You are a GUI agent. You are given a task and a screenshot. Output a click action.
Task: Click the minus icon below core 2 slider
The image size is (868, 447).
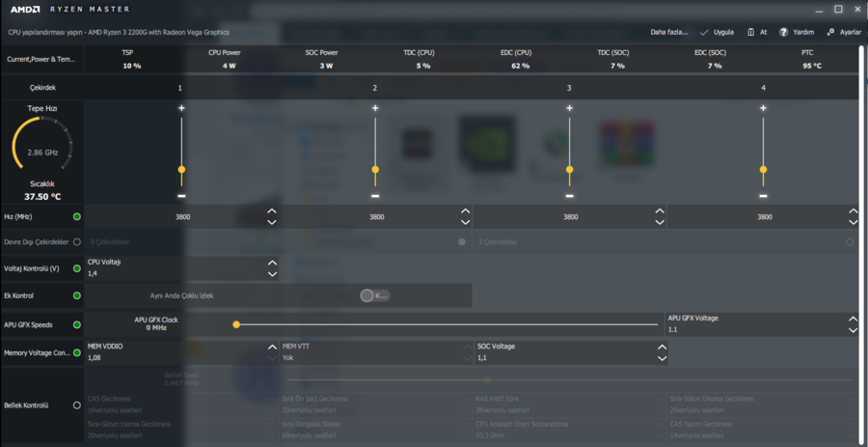375,196
